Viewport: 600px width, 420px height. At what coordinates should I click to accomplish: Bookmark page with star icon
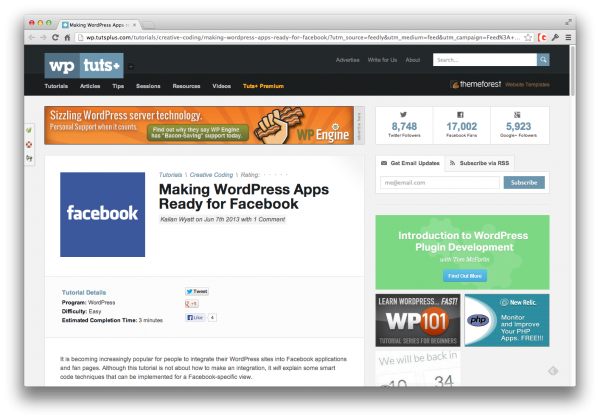pos(528,37)
